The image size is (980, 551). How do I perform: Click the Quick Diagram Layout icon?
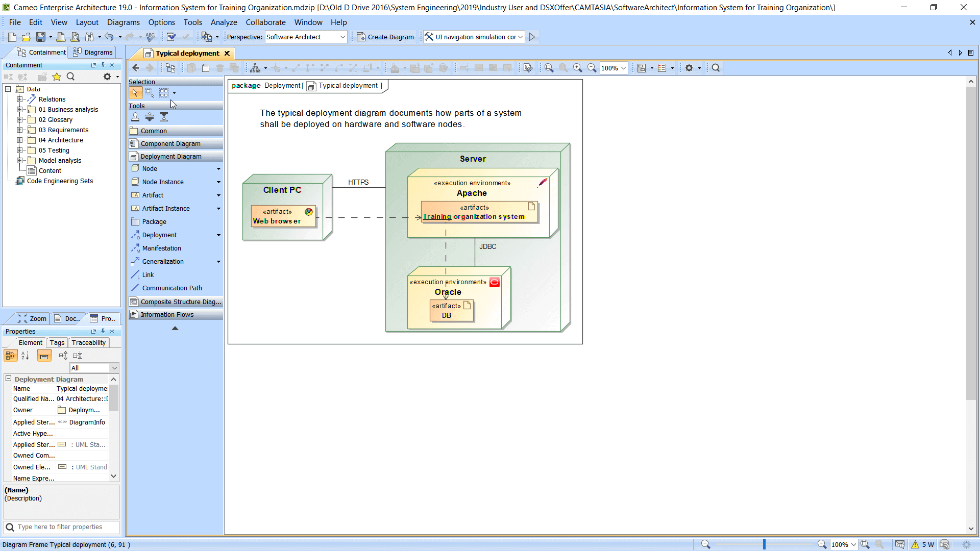click(x=255, y=68)
